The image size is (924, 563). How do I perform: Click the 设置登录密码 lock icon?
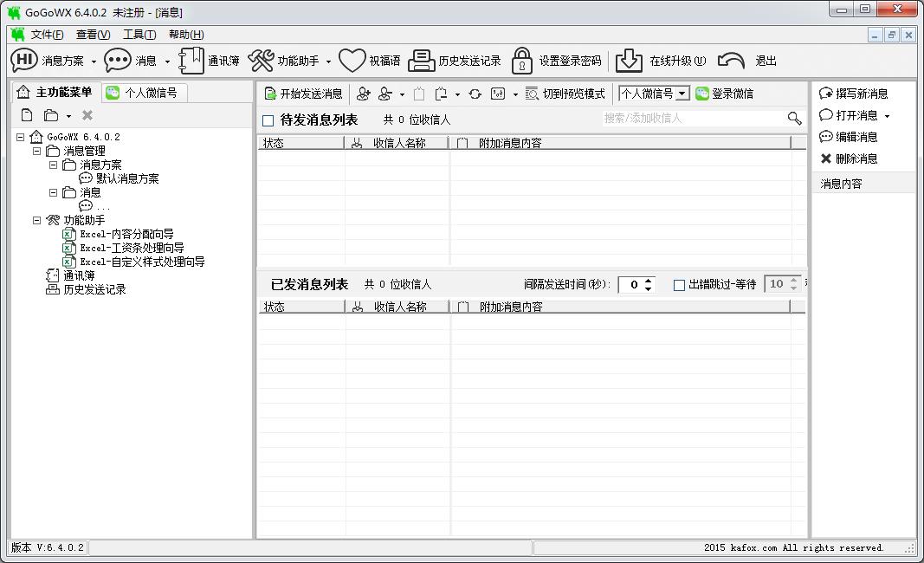tap(521, 60)
